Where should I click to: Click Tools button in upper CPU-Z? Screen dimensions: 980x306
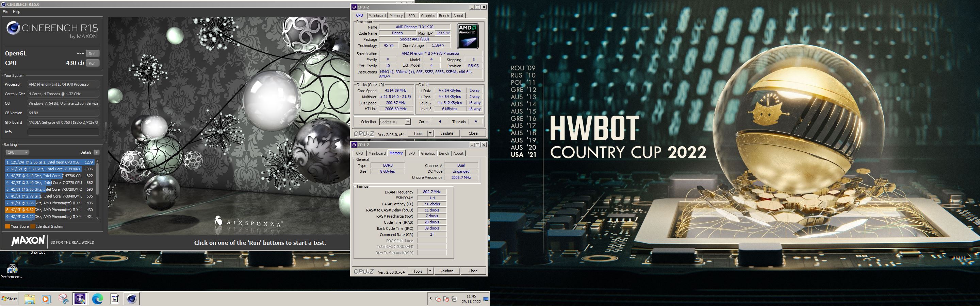(418, 133)
